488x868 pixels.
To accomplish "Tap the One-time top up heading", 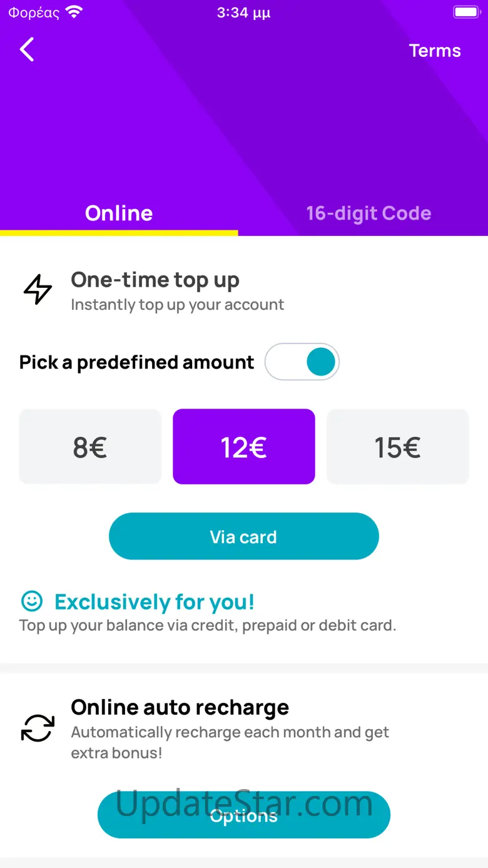I will (x=155, y=280).
